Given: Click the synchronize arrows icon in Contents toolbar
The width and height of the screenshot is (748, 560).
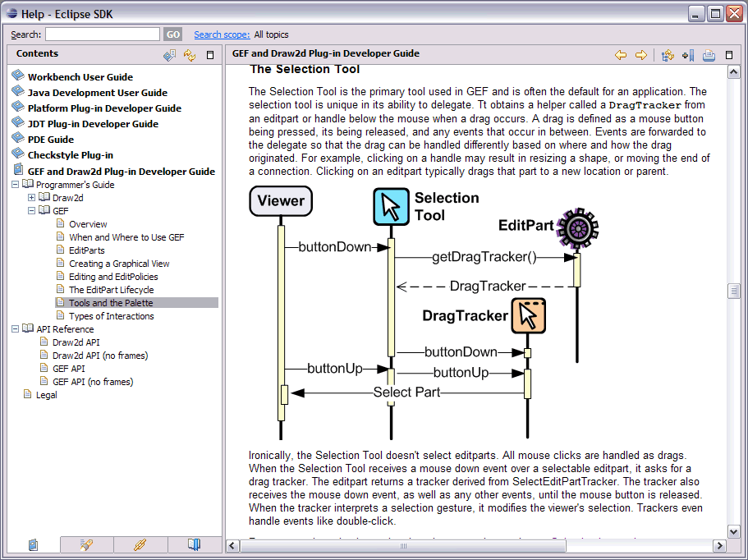Looking at the screenshot, I should [x=190, y=55].
